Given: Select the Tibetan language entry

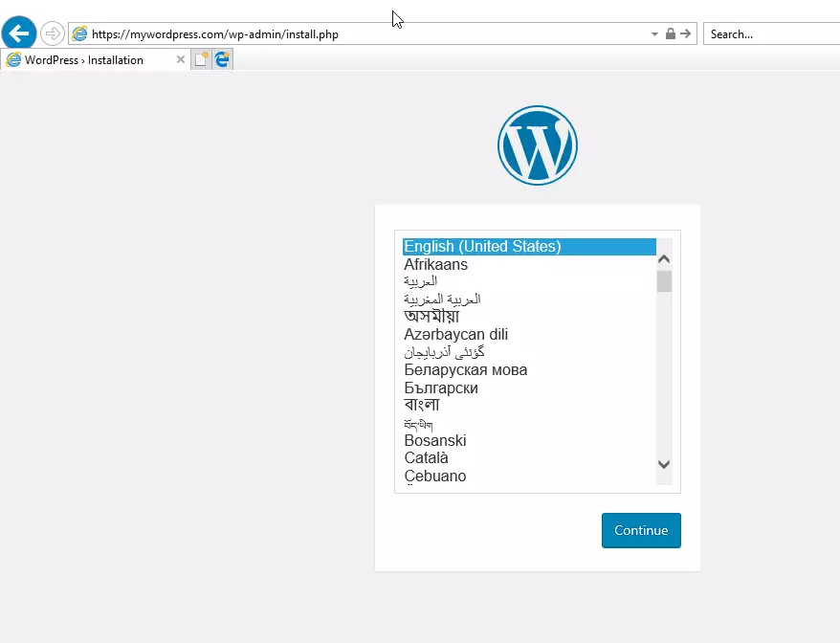Looking at the screenshot, I should point(529,423).
